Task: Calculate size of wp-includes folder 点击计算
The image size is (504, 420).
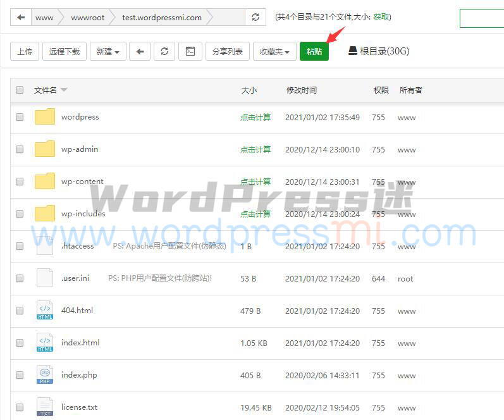Action: click(x=255, y=214)
